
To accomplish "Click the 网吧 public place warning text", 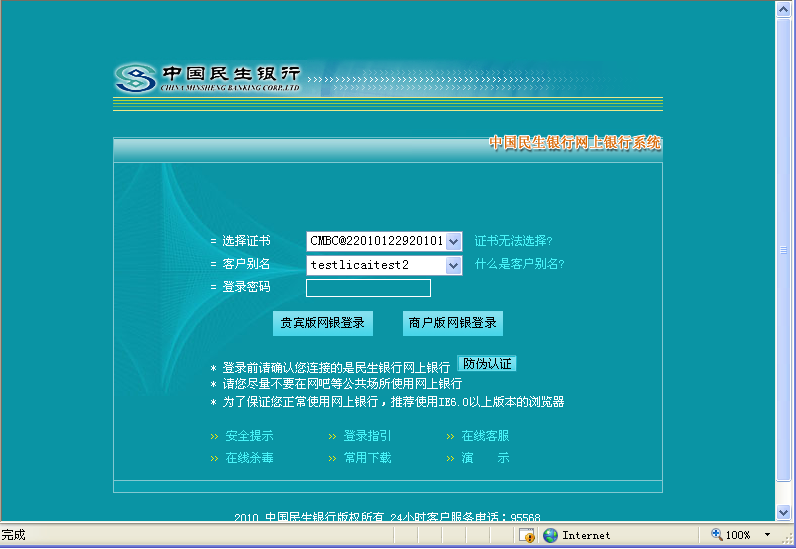I will 342,384.
